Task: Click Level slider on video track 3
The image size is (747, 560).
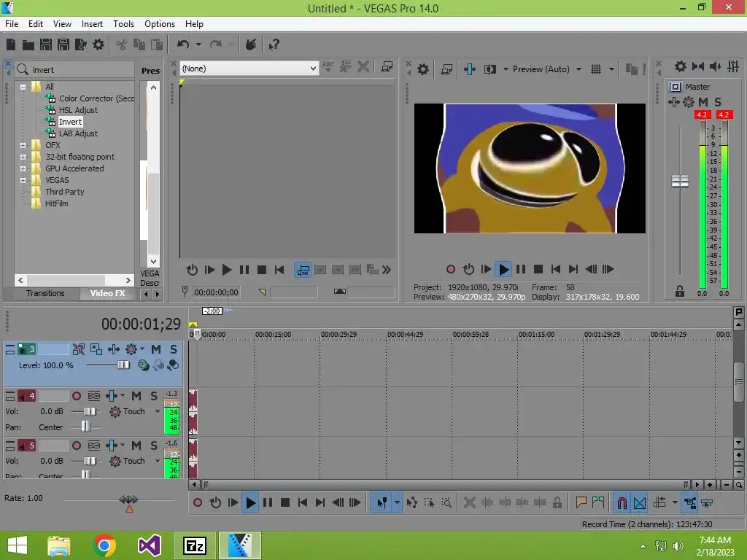Action: (x=123, y=365)
